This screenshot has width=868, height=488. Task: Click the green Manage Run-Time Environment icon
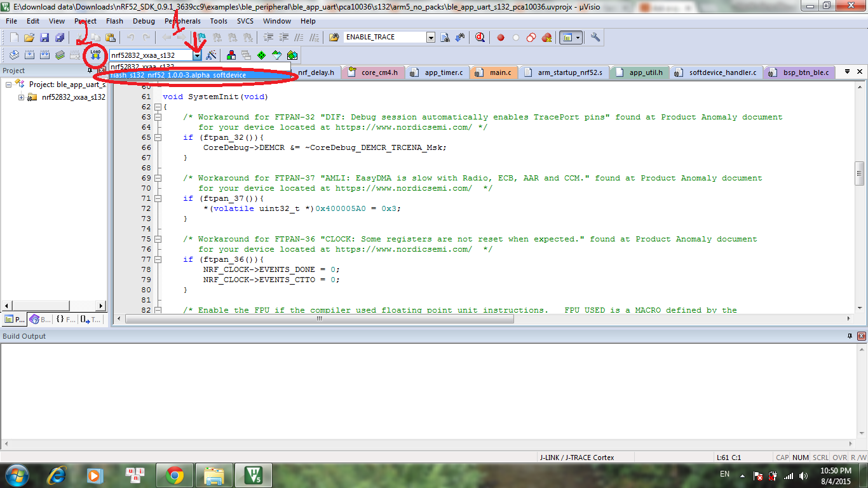(261, 55)
